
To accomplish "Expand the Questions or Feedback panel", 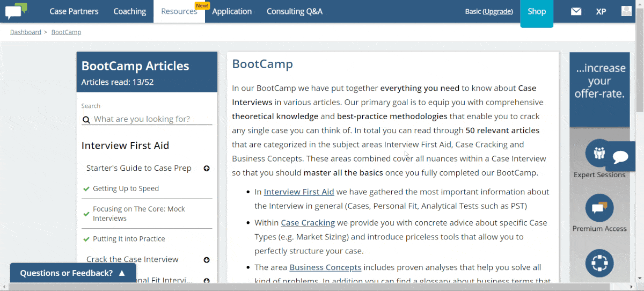I will click(72, 273).
